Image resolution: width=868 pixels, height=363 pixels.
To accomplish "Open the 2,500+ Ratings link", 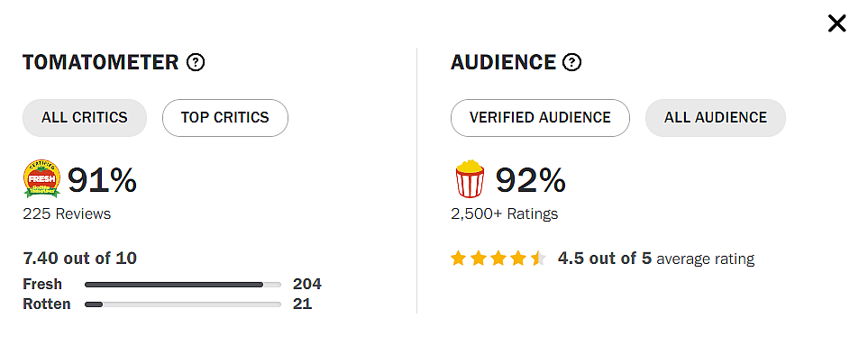I will [504, 214].
